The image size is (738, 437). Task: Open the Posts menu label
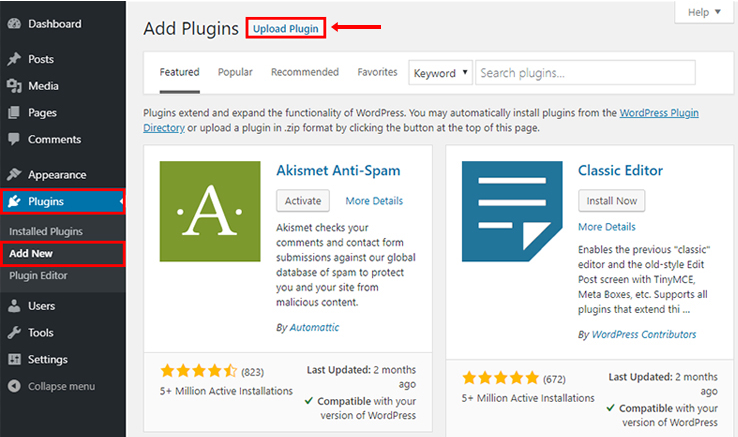point(41,59)
